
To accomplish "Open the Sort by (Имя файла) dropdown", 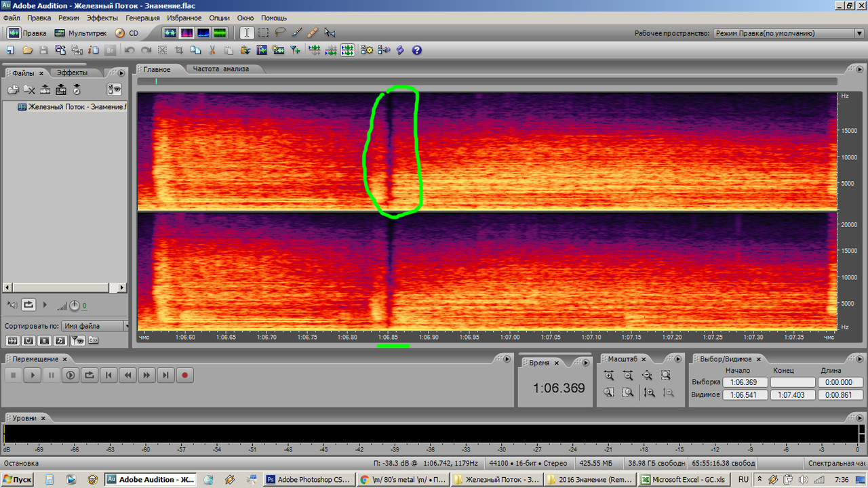I will [95, 326].
